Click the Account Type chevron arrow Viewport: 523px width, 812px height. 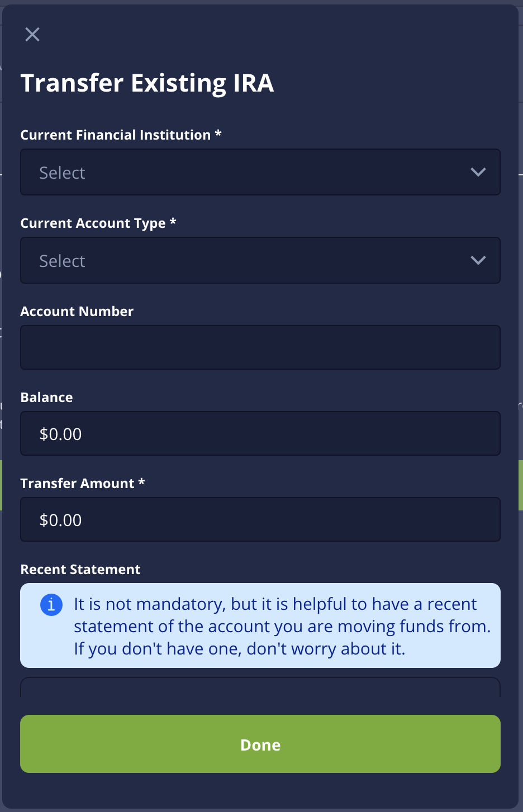click(x=478, y=260)
